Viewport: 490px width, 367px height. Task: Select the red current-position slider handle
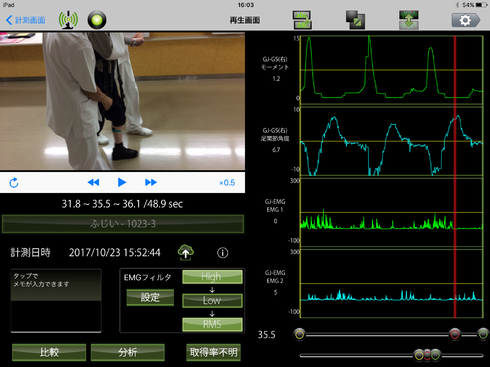point(455,334)
